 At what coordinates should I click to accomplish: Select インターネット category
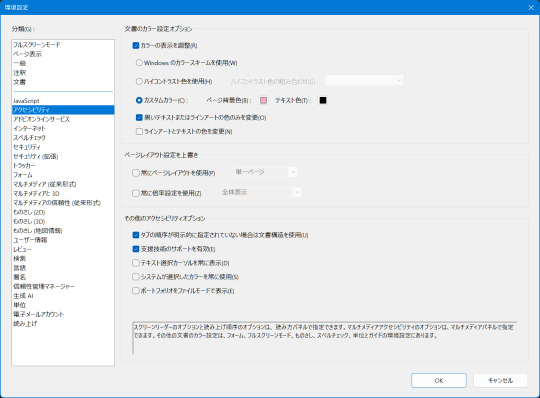point(63,128)
